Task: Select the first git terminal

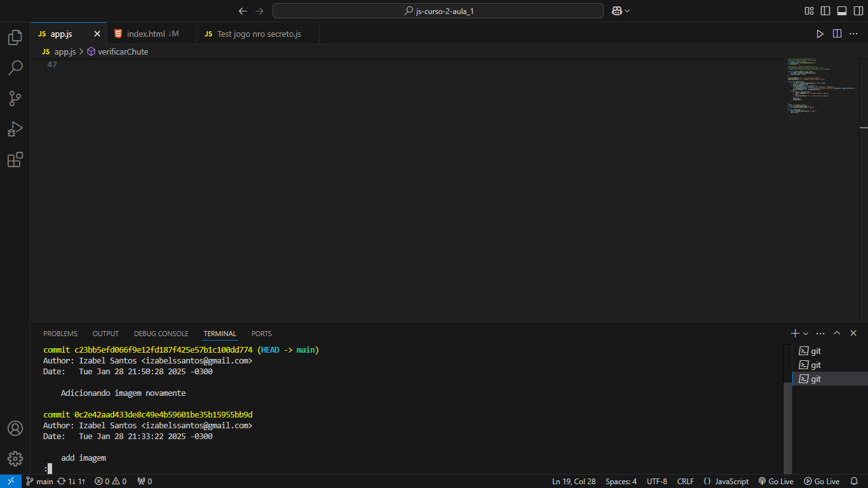Action: [830, 351]
